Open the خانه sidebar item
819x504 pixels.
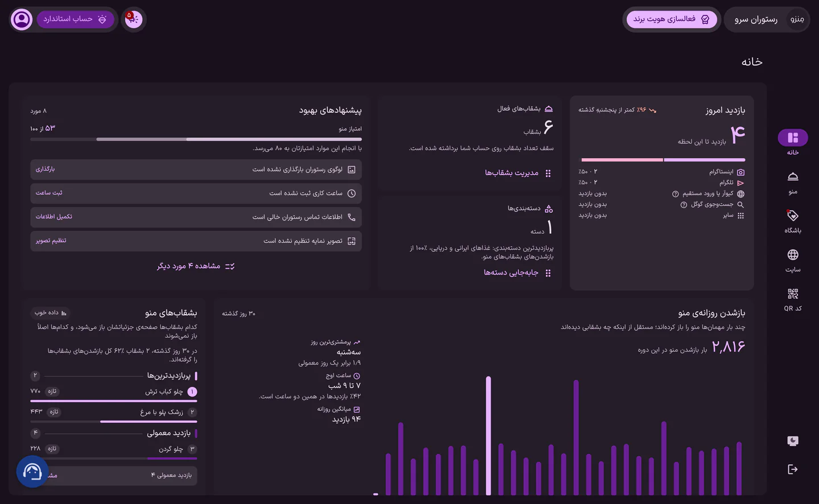[793, 143]
